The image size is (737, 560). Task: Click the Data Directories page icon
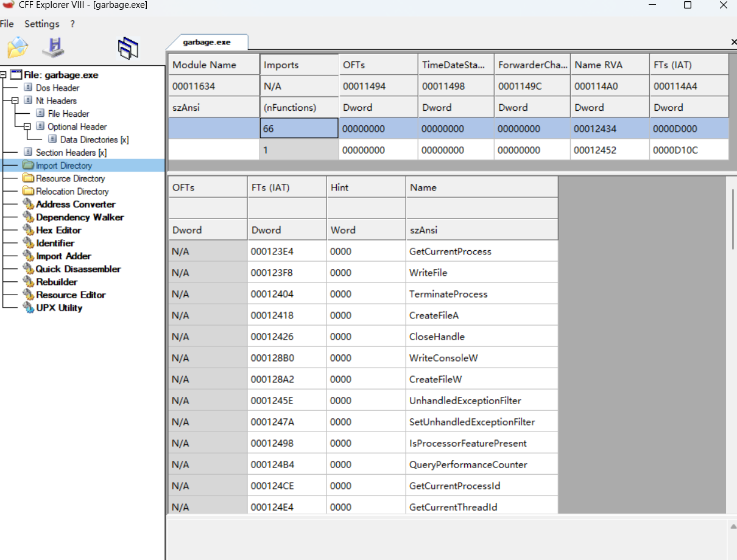52,139
